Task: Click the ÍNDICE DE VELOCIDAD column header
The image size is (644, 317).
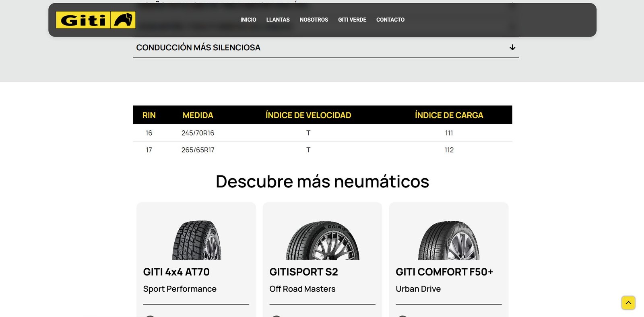Action: tap(308, 115)
